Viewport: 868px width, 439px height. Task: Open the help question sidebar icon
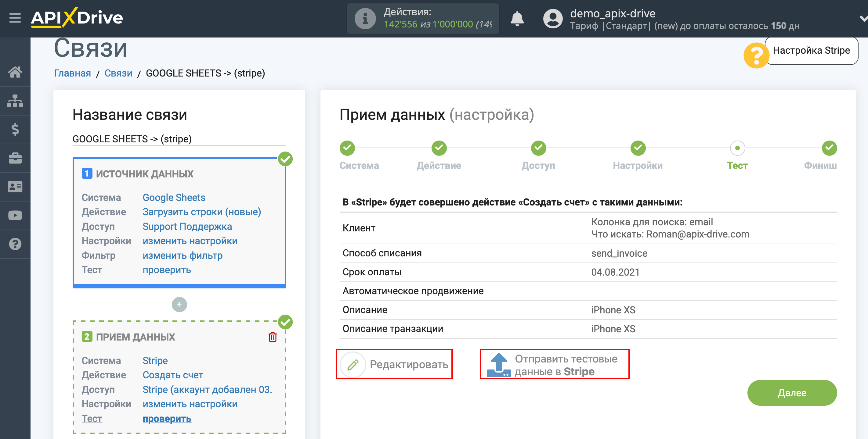15,244
